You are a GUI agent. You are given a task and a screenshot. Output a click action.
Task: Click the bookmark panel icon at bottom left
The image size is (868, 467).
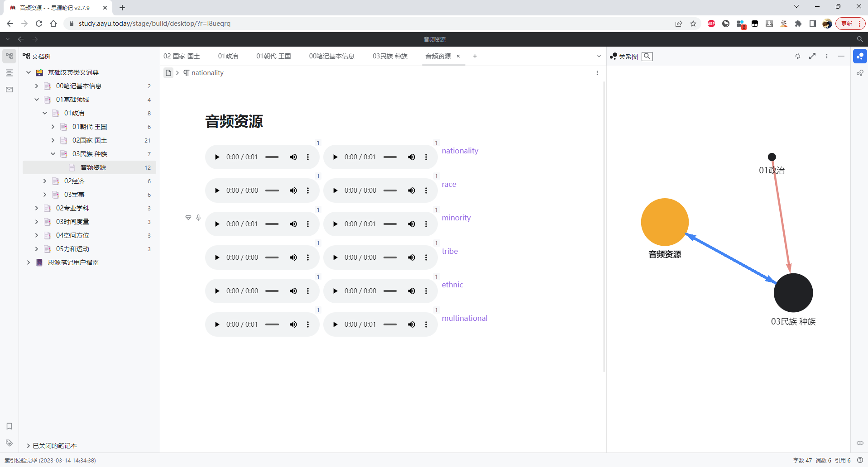click(x=9, y=426)
